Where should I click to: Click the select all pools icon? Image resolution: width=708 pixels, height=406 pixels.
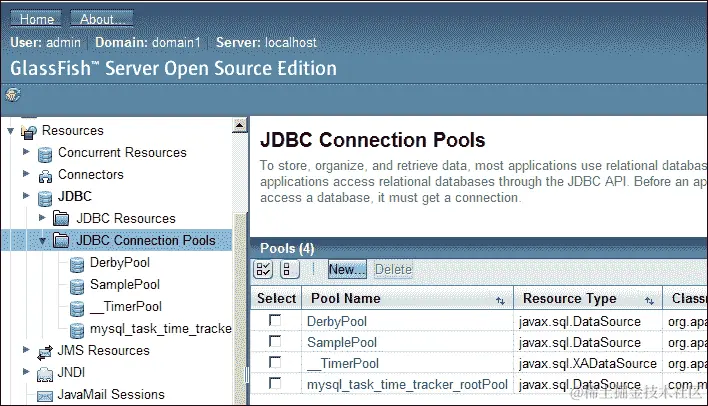263,270
